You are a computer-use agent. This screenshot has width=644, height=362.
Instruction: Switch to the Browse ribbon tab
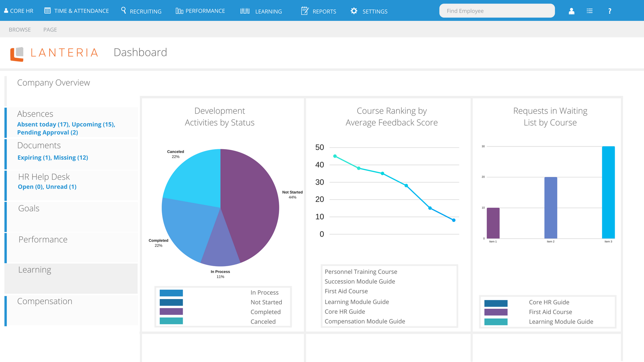[x=20, y=29]
